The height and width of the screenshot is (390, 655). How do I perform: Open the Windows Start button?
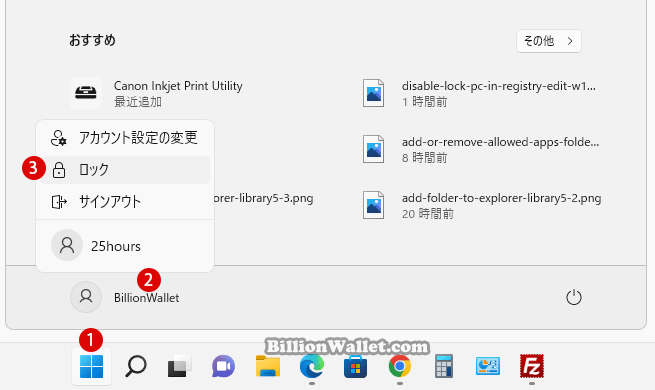(x=91, y=366)
